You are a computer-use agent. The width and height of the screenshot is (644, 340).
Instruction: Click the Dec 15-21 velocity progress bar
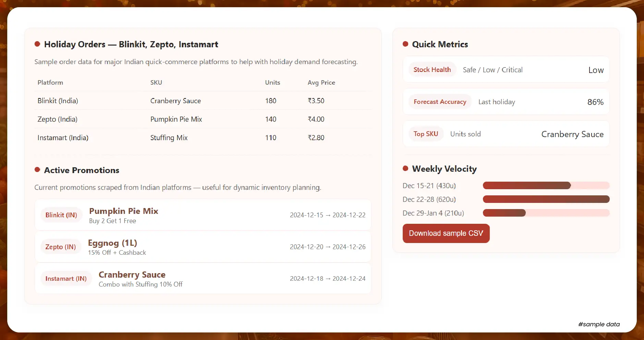coord(546,186)
